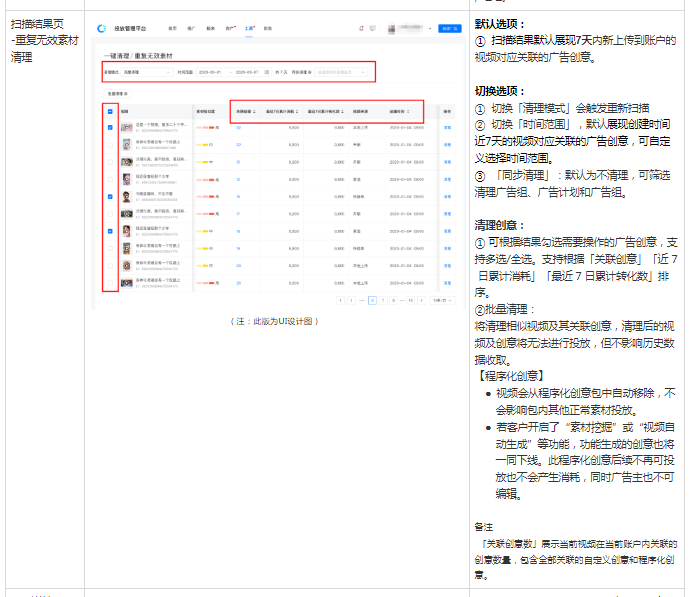Image resolution: width=693 pixels, height=597 pixels.
Task: Open the video thumbnail in the first row
Action: pos(127,127)
